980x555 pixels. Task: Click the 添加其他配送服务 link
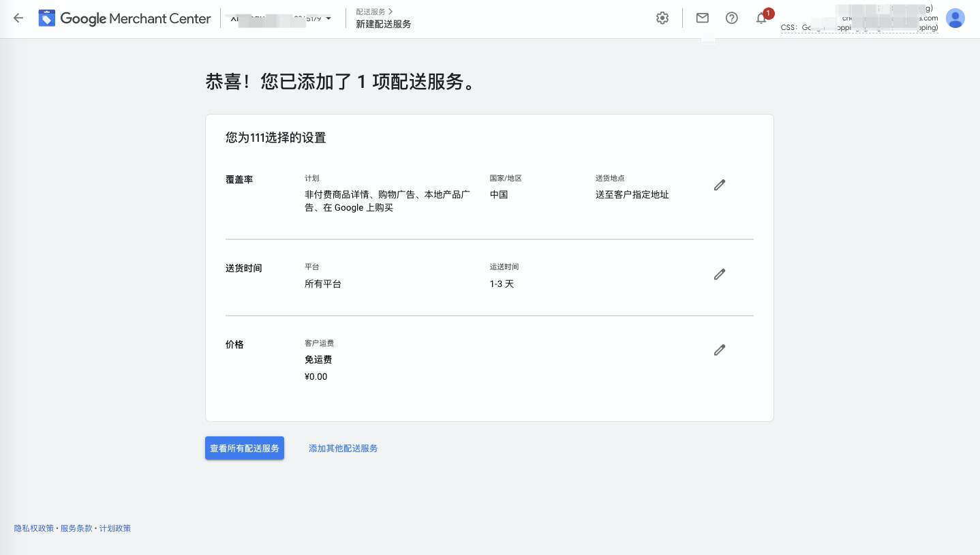click(343, 448)
